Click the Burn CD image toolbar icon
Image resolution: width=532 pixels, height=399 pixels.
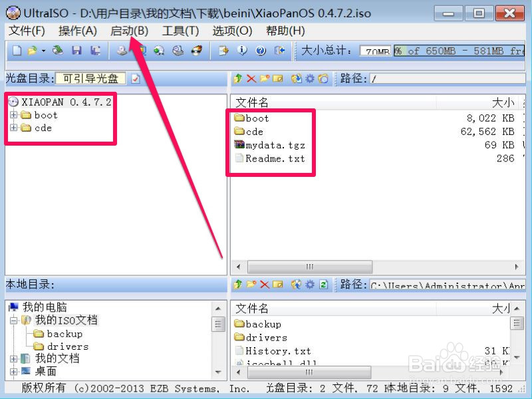(197, 51)
